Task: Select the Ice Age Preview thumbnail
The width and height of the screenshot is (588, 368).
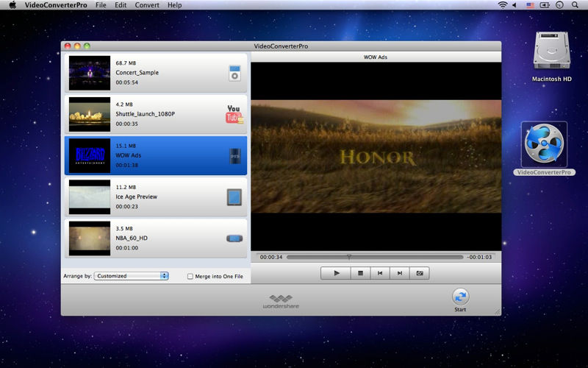Action: (x=90, y=197)
